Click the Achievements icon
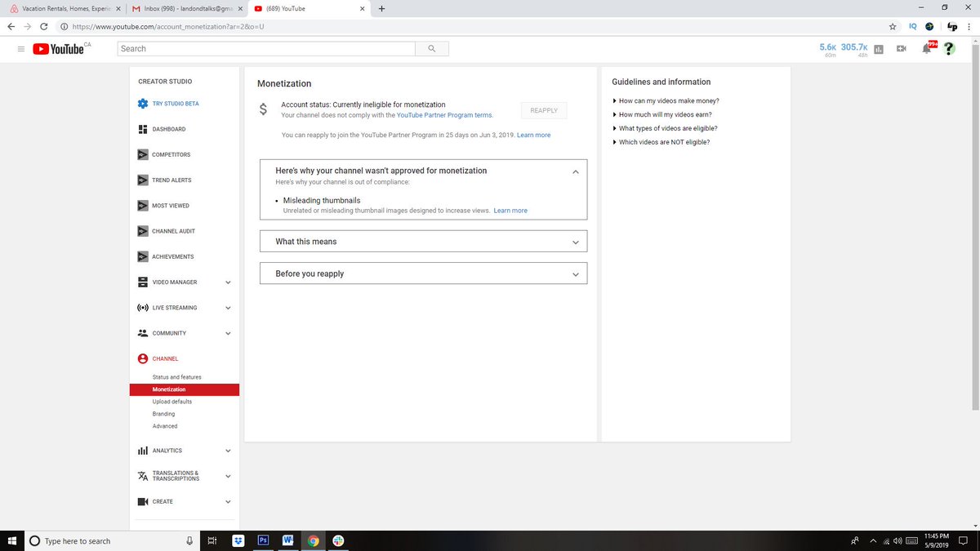 [143, 256]
